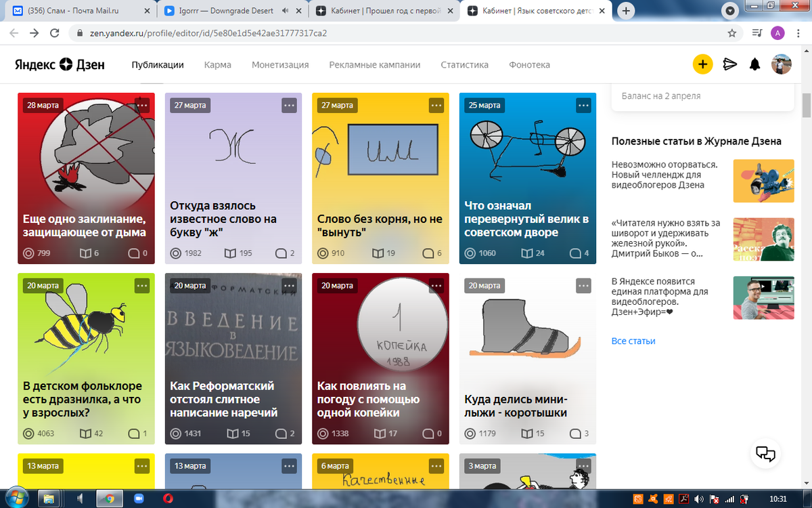Image resolution: width=812 pixels, height=508 pixels.
Task: Open file explorer in taskbar
Action: click(x=49, y=499)
